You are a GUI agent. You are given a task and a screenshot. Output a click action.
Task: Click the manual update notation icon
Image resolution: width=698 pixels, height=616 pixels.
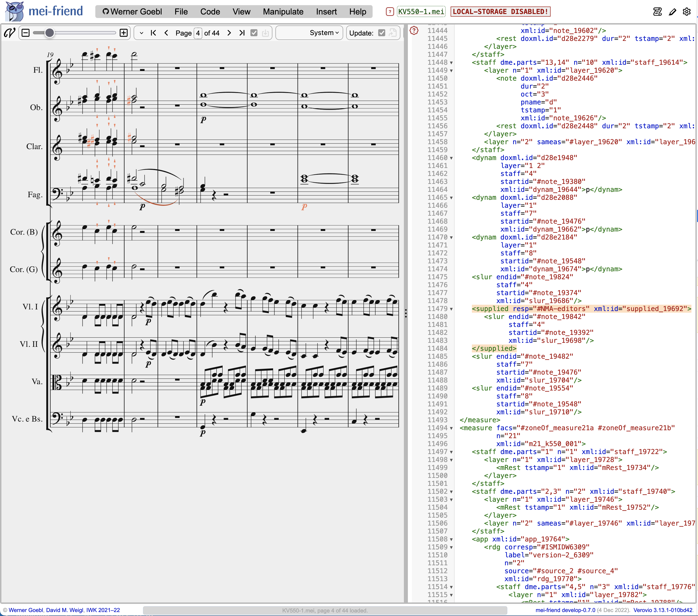393,33
